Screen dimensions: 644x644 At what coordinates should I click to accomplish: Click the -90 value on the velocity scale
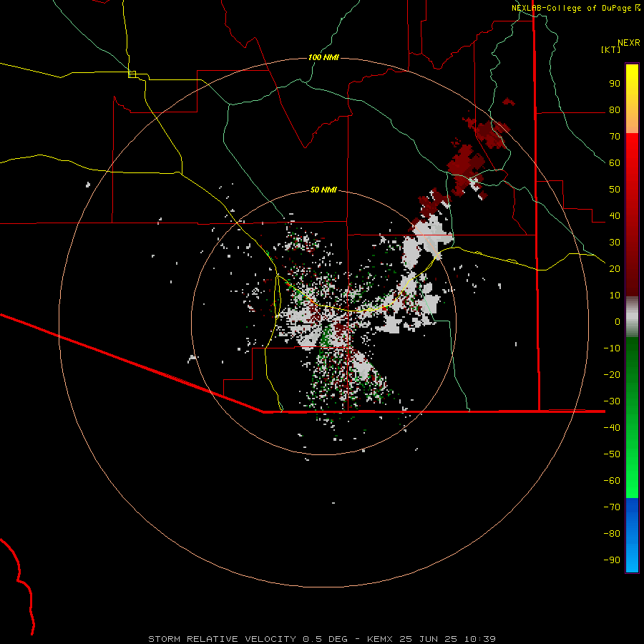click(612, 560)
